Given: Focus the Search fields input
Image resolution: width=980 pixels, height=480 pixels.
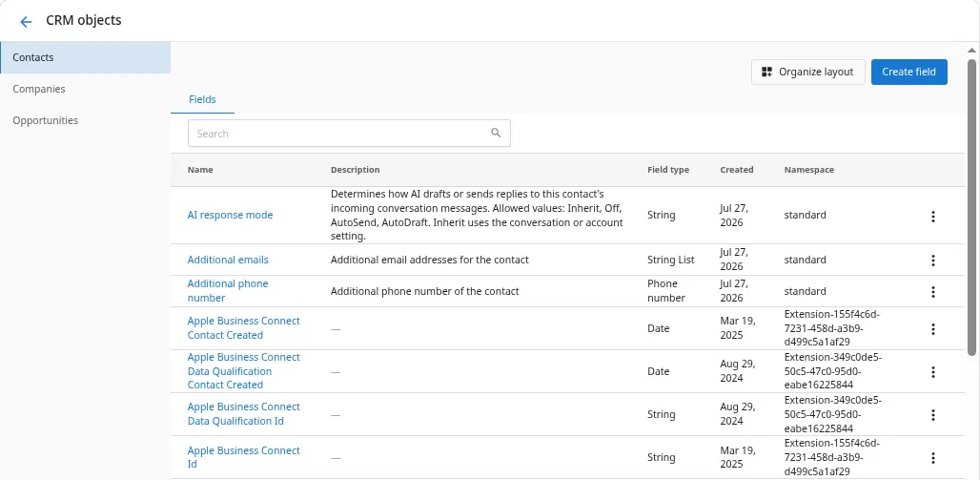Looking at the screenshot, I should pyautogui.click(x=349, y=134).
